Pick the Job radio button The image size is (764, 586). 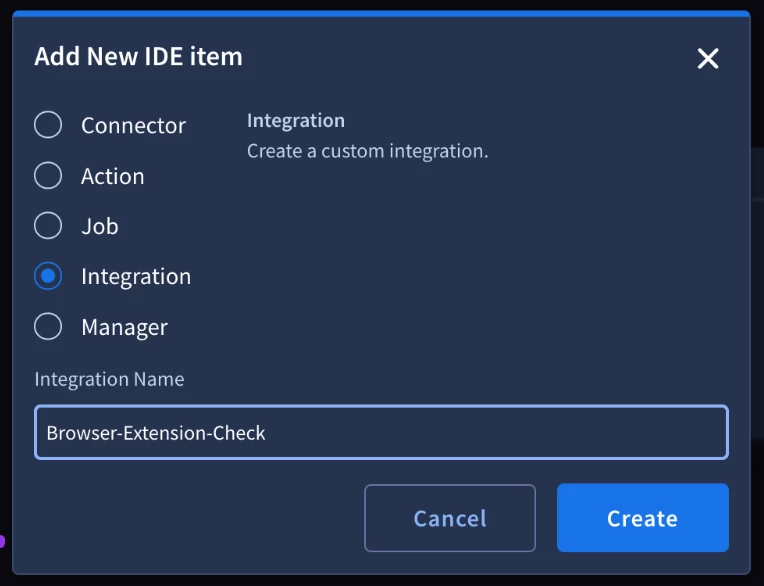tap(48, 226)
